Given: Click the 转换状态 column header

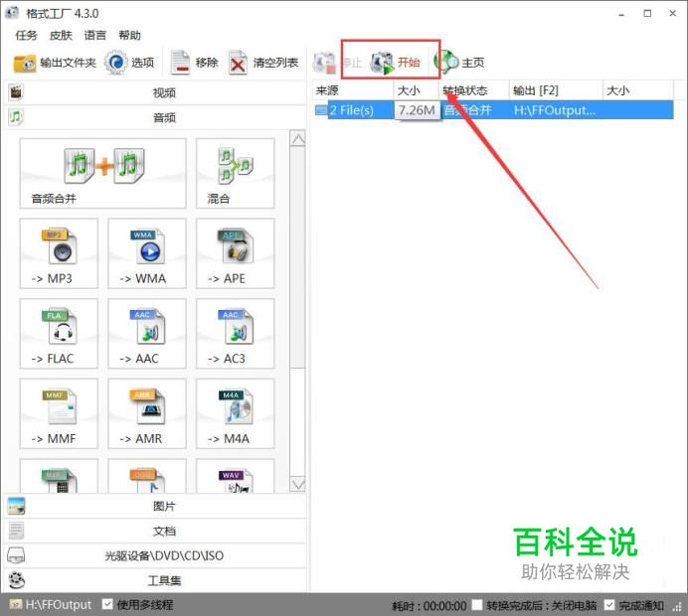Looking at the screenshot, I should click(x=473, y=90).
